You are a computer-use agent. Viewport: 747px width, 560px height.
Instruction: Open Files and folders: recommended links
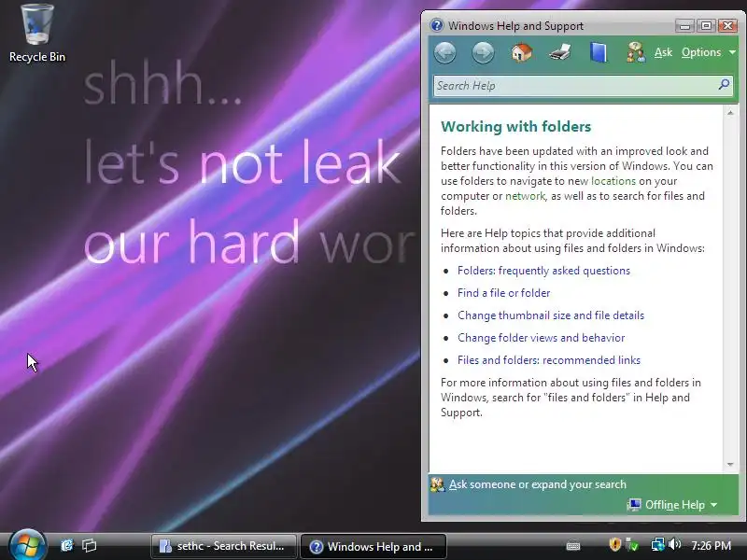click(549, 360)
